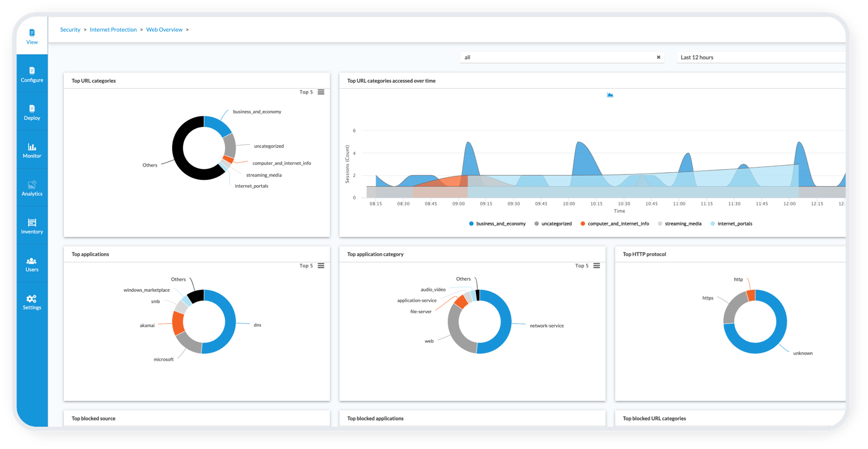Open the Monitor sidebar section

32,150
